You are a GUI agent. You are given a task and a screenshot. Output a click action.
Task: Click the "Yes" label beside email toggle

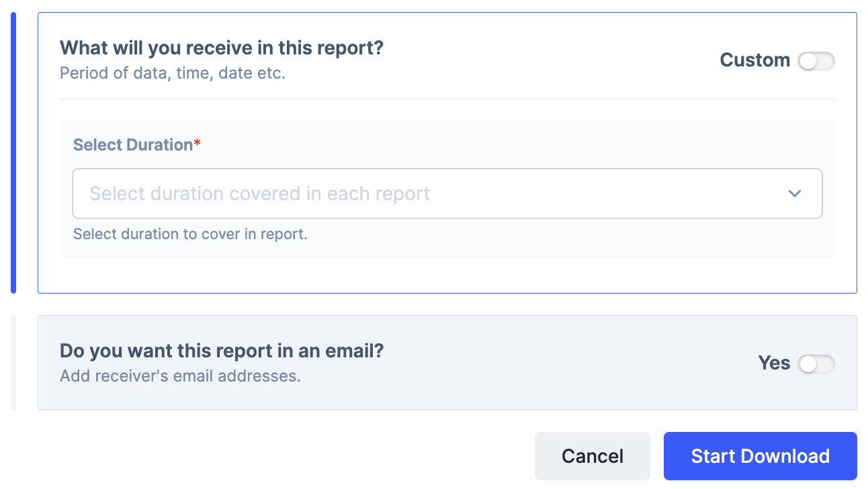click(x=774, y=363)
